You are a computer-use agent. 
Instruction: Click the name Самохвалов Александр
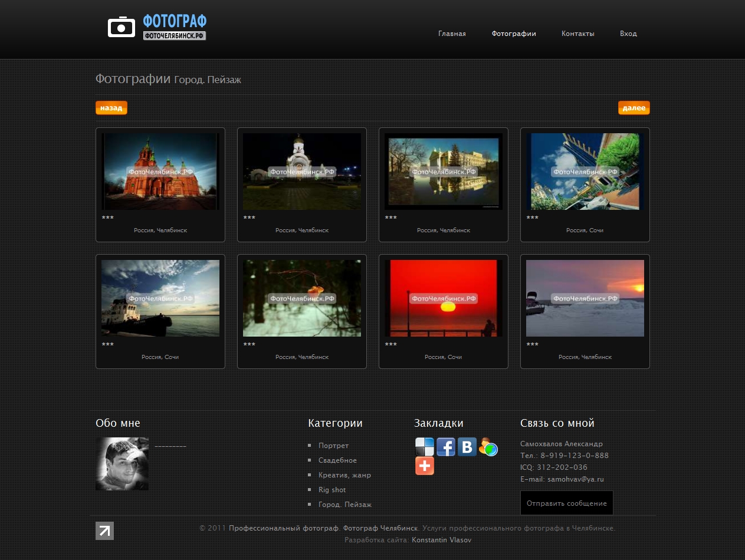[562, 444]
